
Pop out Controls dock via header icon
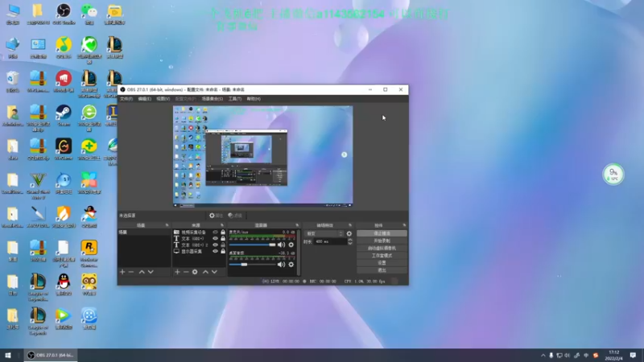coord(404,225)
